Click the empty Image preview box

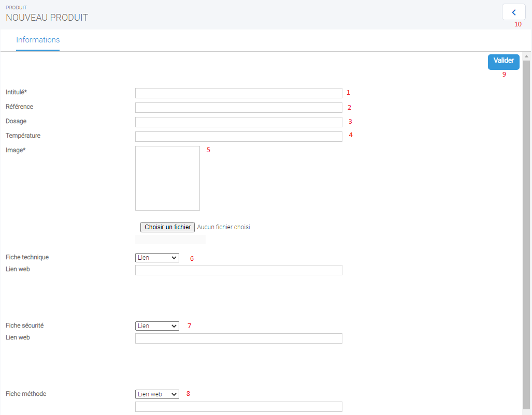click(167, 178)
